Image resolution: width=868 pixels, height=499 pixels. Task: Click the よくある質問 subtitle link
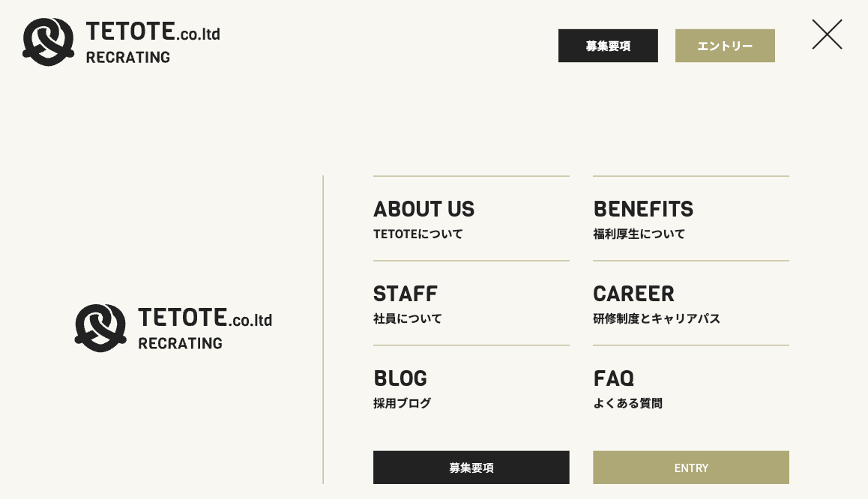pos(627,404)
